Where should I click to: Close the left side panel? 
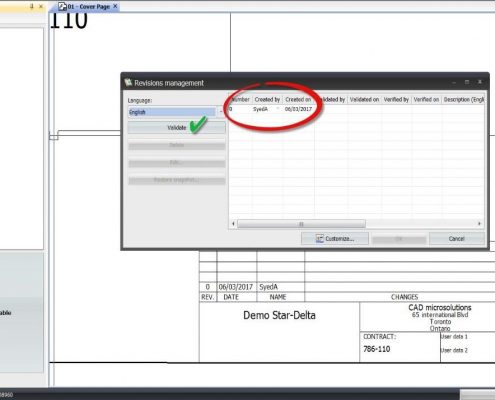pos(41,6)
